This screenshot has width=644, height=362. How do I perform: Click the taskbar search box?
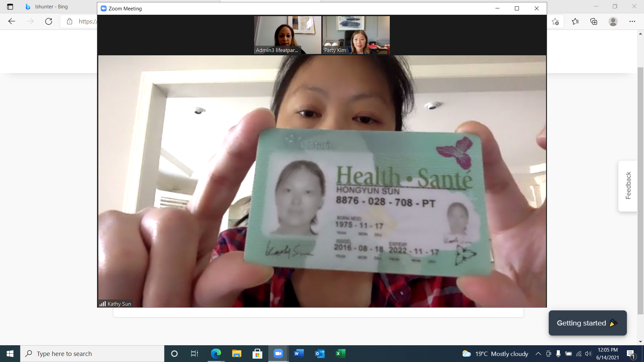click(x=92, y=354)
